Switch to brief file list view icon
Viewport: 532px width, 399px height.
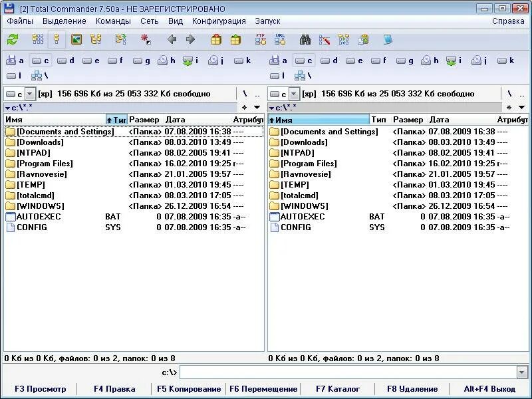click(x=38, y=40)
